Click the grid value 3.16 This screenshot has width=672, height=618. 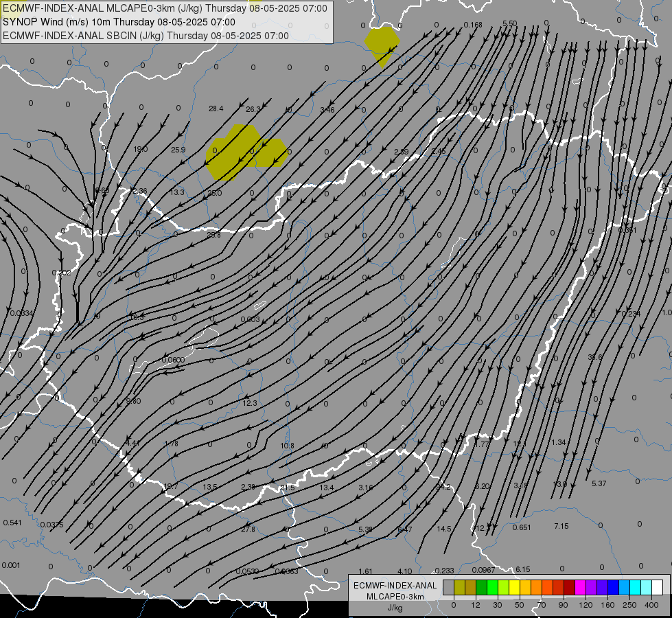coord(366,488)
